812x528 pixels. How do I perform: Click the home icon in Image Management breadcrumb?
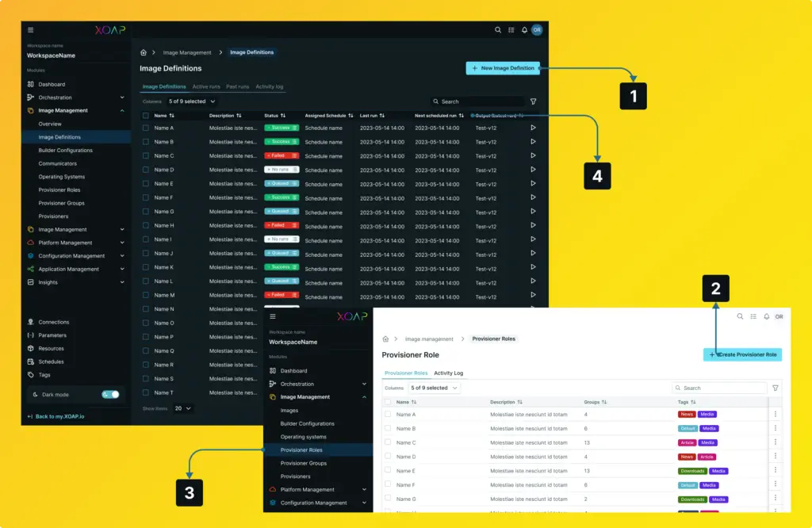click(144, 52)
